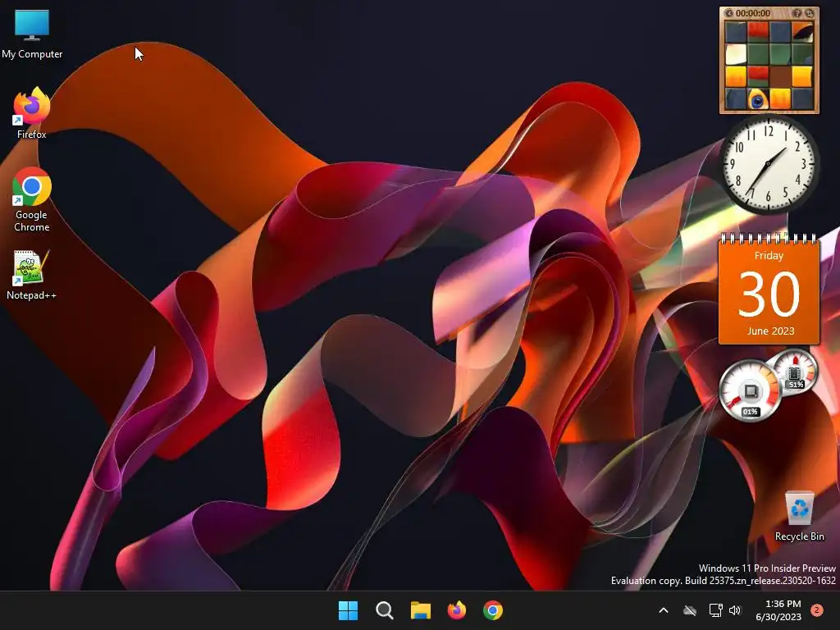This screenshot has width=840, height=630.
Task: Click the puzzle gadget back arrow button
Action: tap(729, 13)
